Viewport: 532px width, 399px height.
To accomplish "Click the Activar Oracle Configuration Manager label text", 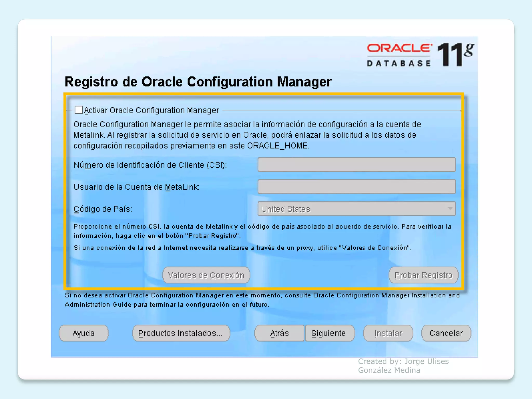I will [x=151, y=110].
